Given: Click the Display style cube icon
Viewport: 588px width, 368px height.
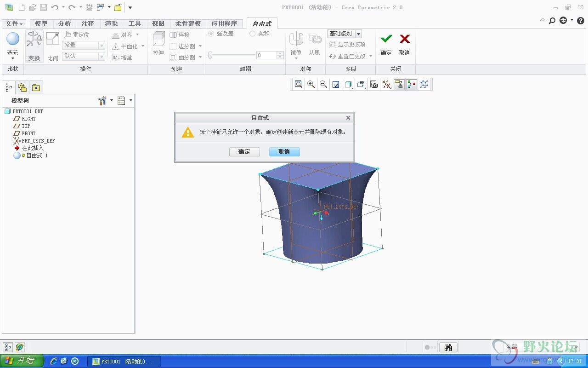Looking at the screenshot, I should point(348,84).
